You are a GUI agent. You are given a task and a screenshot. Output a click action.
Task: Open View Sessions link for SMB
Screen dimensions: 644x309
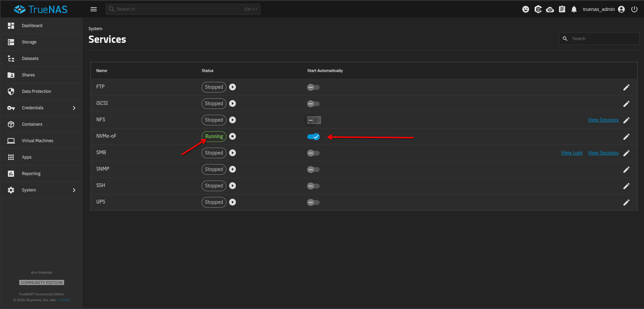tap(603, 153)
